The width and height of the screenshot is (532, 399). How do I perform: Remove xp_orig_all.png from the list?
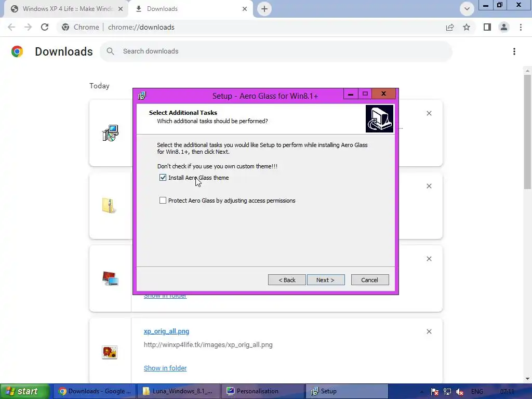pyautogui.click(x=429, y=331)
